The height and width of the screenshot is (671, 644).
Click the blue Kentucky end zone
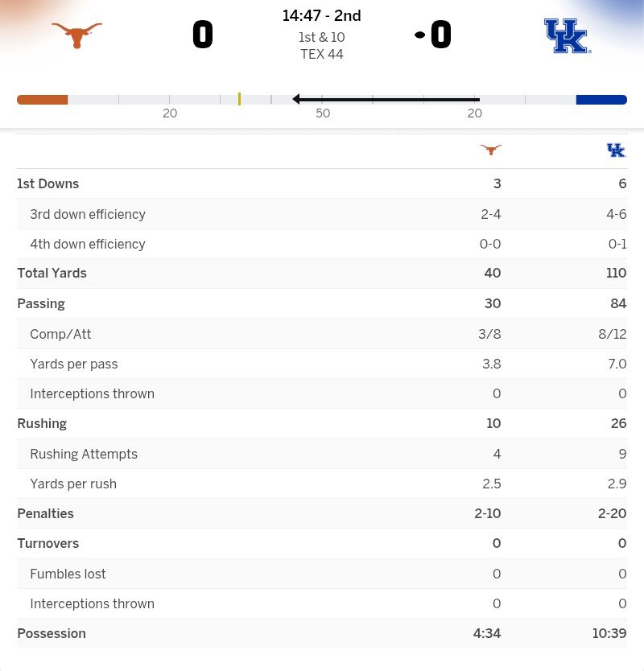[601, 100]
